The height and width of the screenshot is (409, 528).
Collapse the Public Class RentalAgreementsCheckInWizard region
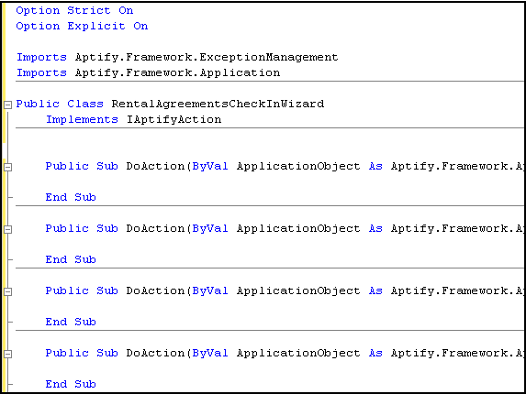(x=8, y=105)
